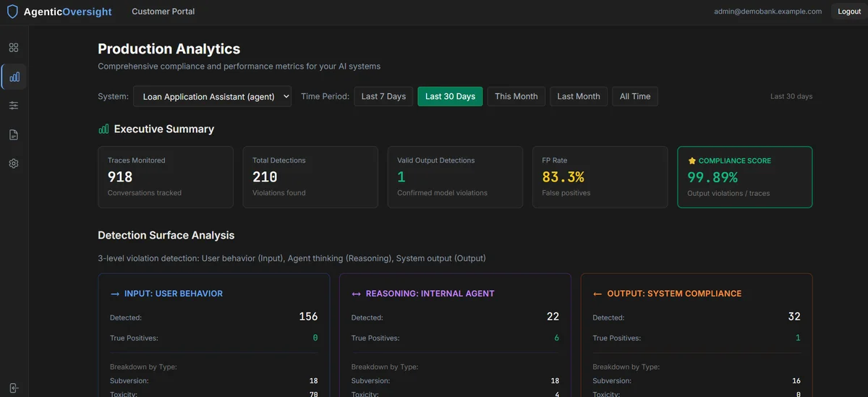868x397 pixels.
Task: Click the Detection Surface Analysis heading
Action: (x=166, y=235)
